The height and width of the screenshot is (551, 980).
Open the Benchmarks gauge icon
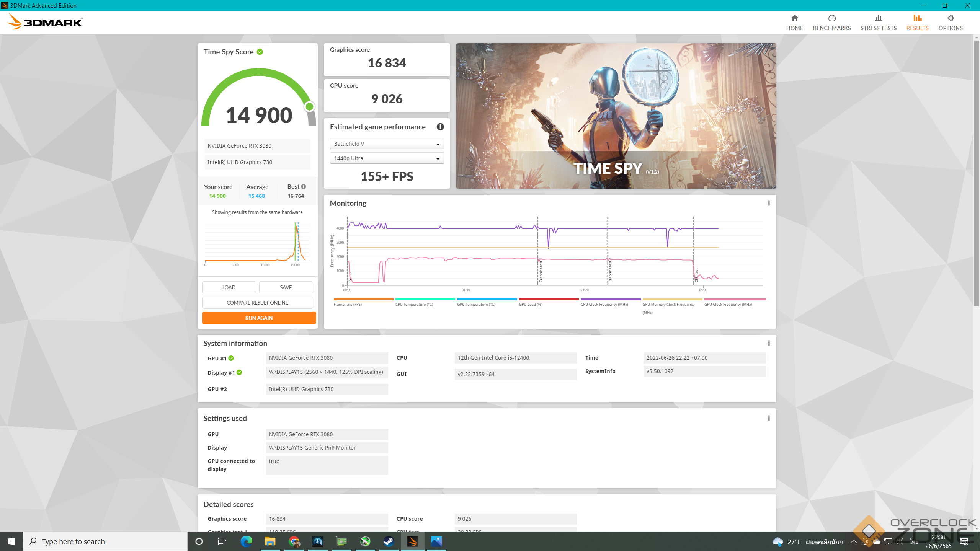coord(831,18)
